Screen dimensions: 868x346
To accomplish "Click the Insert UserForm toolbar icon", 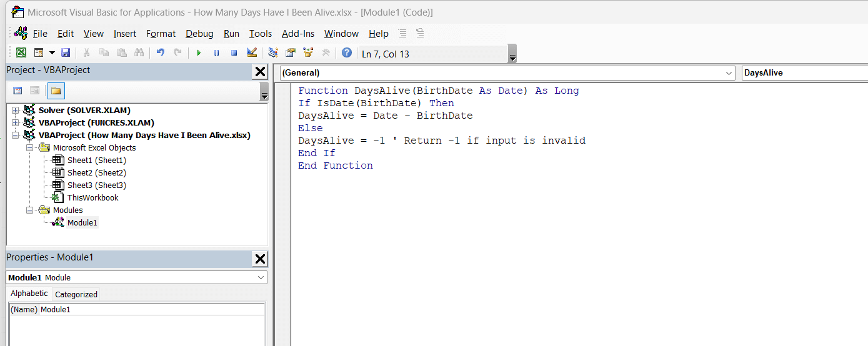I will click(39, 53).
